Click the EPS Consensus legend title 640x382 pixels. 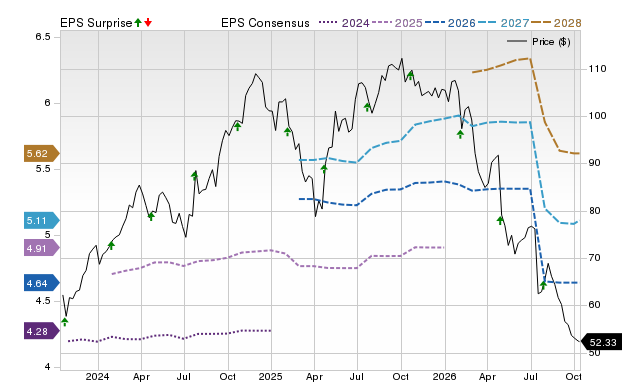tap(265, 23)
